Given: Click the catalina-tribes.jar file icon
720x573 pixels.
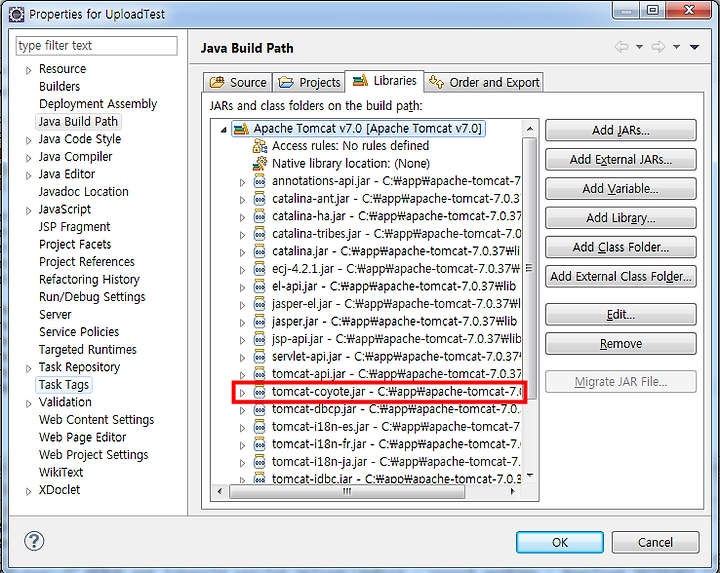Looking at the screenshot, I should coord(260,234).
